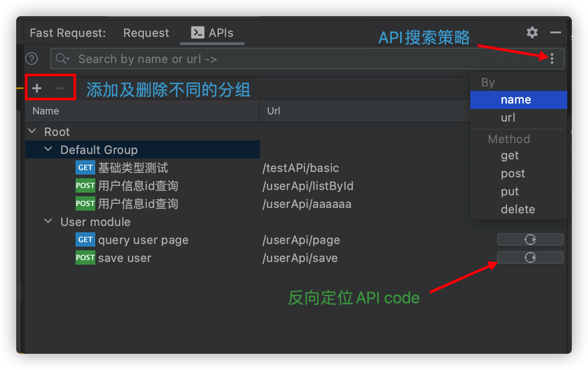
Task: Click the minus icon to delete group
Action: pyautogui.click(x=60, y=88)
